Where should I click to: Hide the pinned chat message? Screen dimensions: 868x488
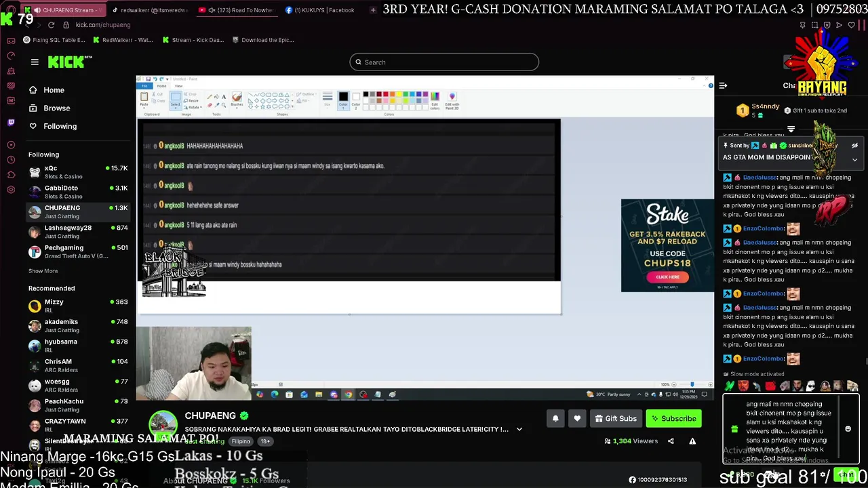click(854, 146)
